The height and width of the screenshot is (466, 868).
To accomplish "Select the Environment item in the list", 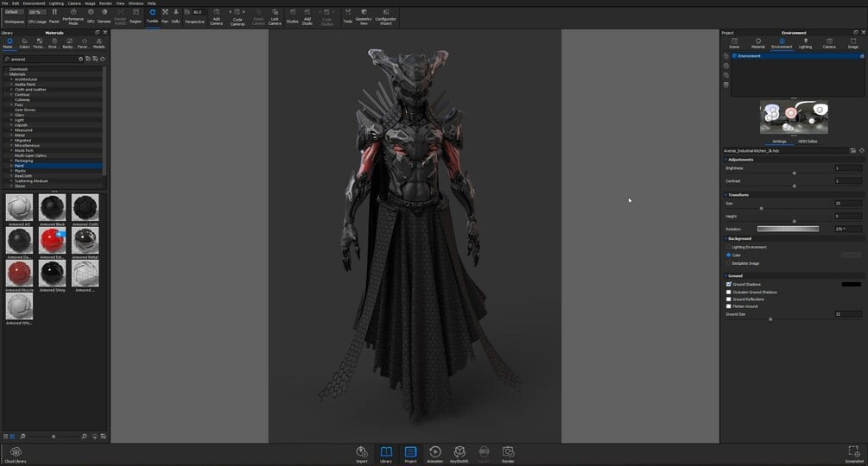I will click(798, 56).
